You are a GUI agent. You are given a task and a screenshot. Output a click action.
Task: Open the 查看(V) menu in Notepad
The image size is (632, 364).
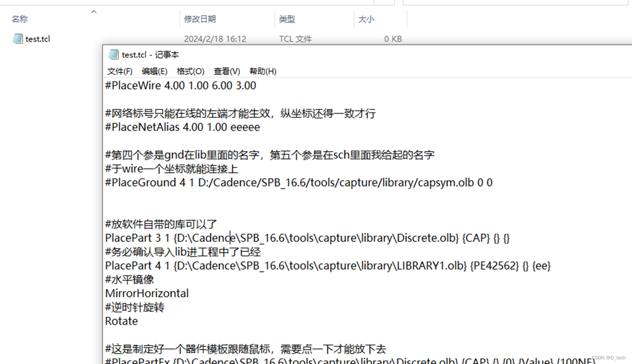[x=227, y=71]
